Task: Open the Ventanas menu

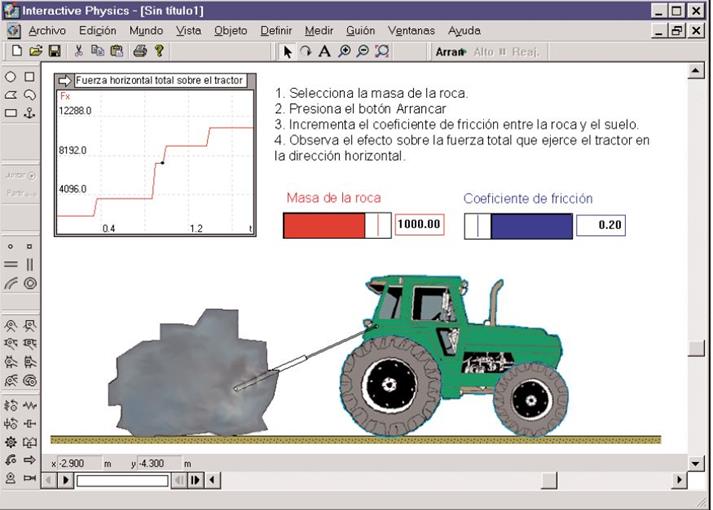Action: coord(412,31)
